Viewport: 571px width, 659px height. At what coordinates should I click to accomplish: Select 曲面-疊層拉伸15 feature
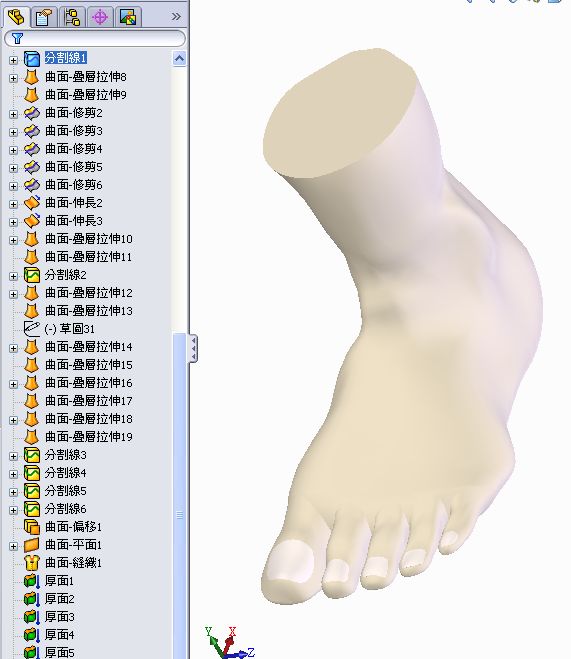(89, 364)
